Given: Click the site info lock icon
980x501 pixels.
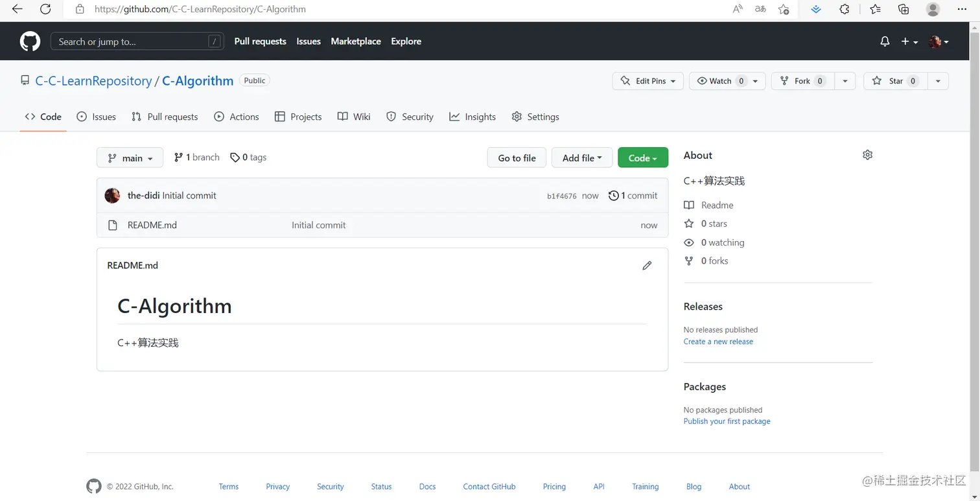Looking at the screenshot, I should click(x=80, y=9).
